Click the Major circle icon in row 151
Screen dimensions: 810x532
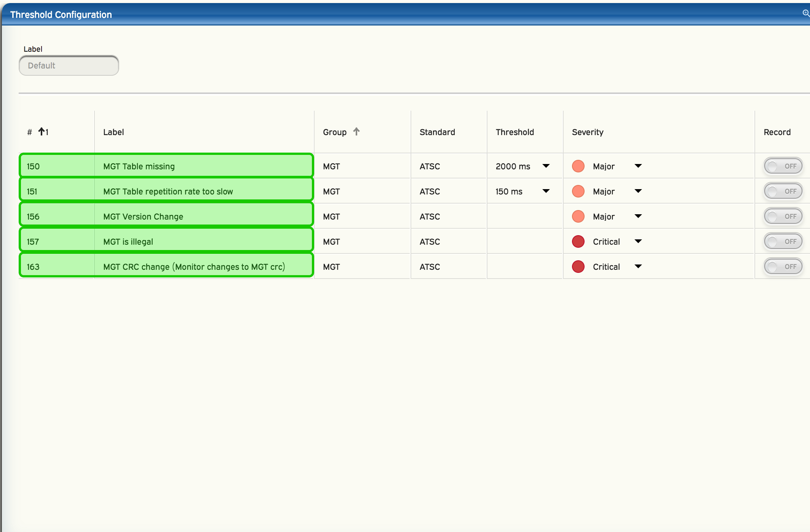pyautogui.click(x=578, y=191)
